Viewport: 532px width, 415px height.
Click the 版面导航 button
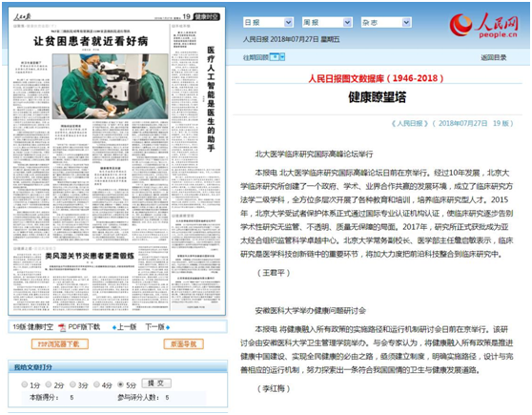click(x=184, y=344)
